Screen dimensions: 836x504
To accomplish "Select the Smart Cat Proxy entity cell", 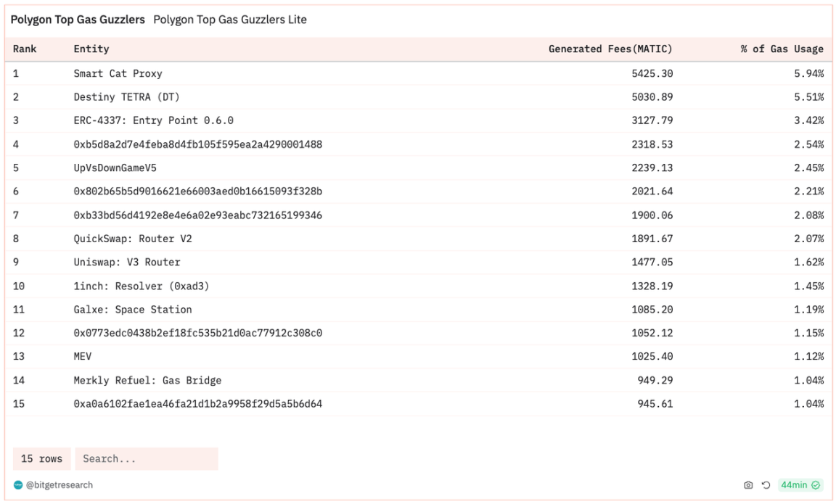I will (118, 73).
